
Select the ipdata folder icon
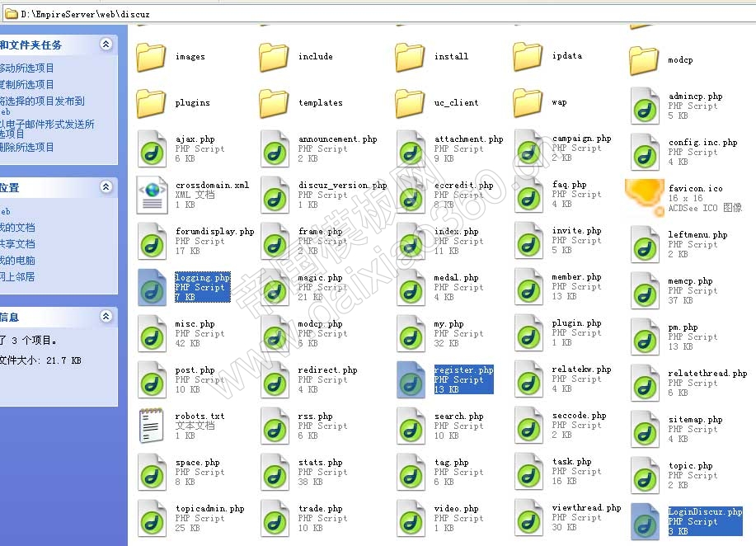528,57
